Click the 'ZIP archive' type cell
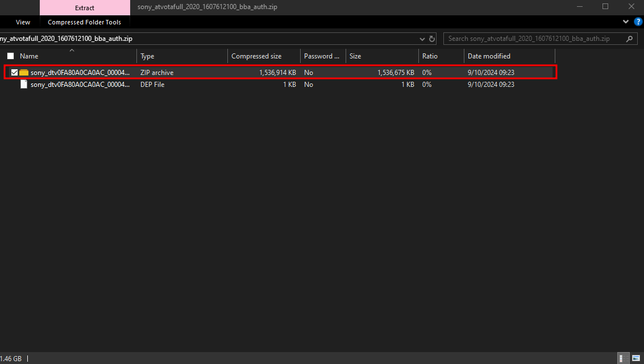Viewport: 644px width, 364px height. 157,72
